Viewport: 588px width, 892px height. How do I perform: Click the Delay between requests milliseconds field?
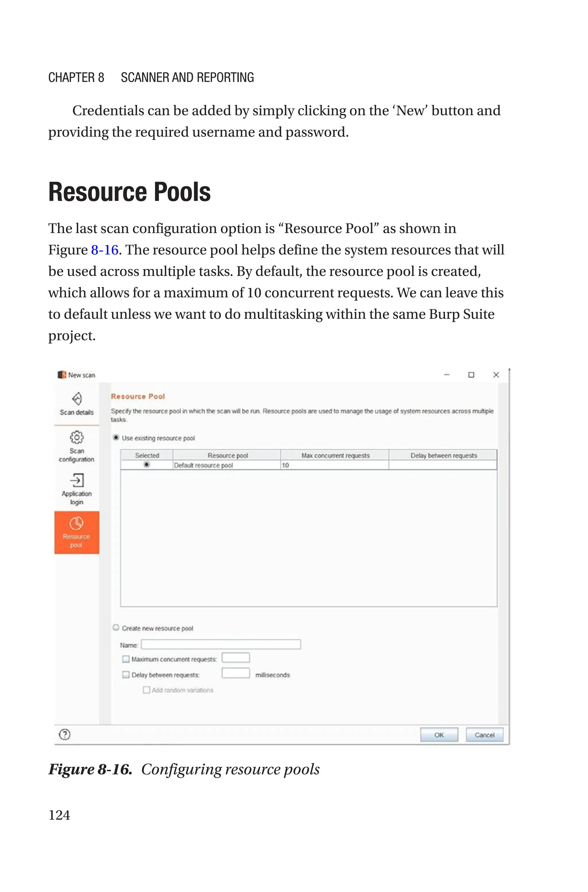(x=235, y=673)
